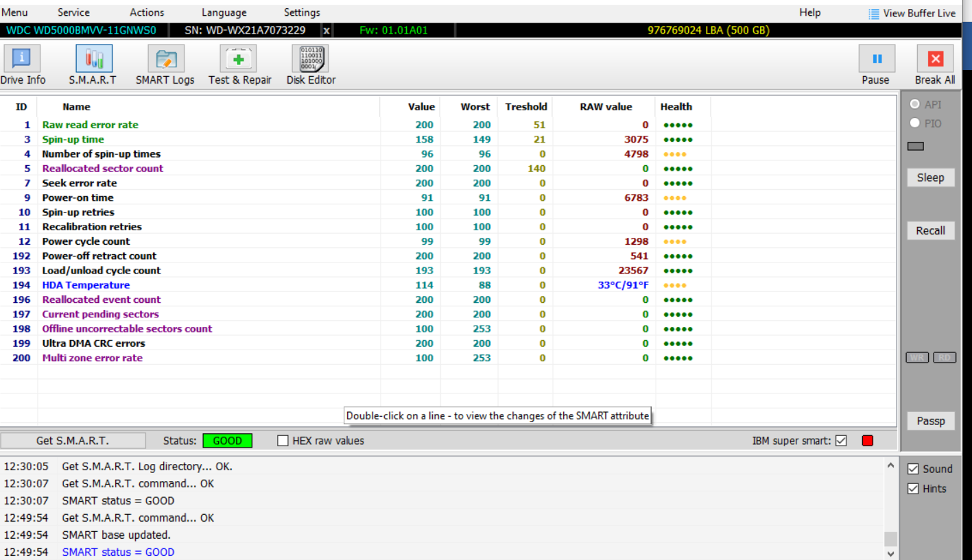Click the firmware Fw: 01.01A01 label
This screenshot has height=560, width=972.
(x=394, y=30)
